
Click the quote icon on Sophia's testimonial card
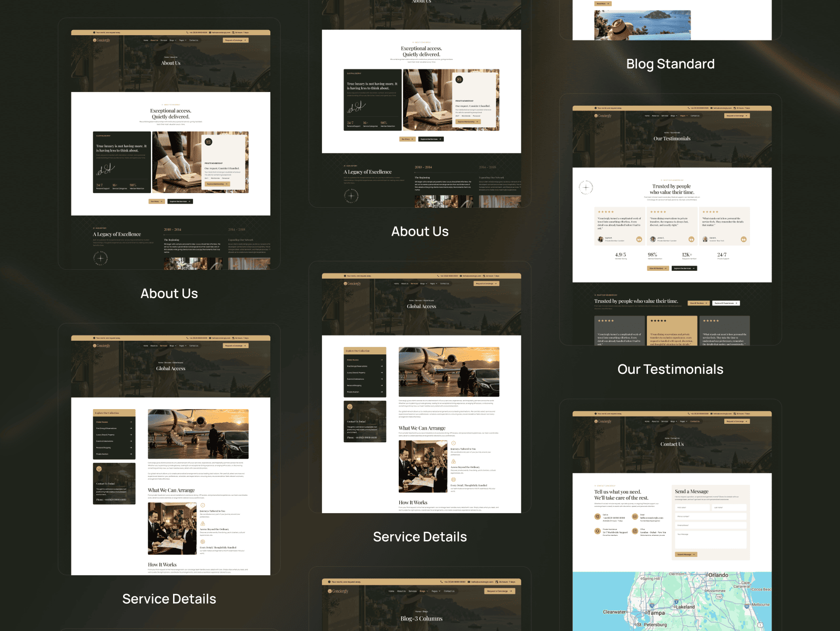click(x=640, y=239)
